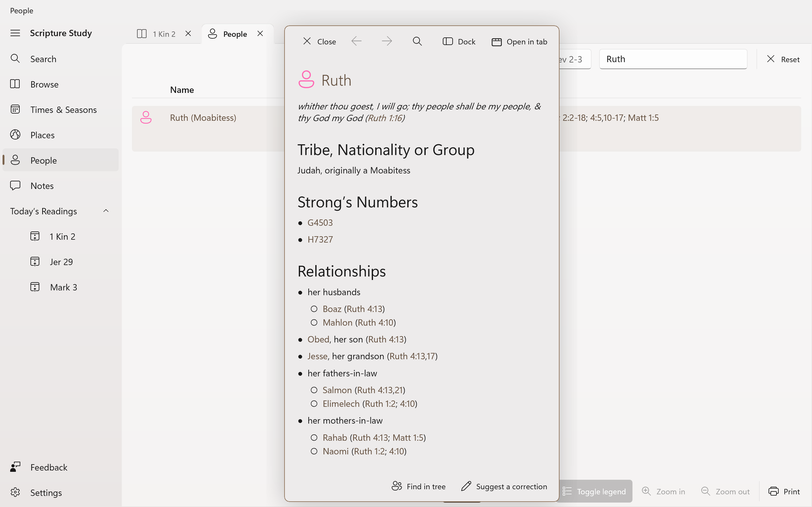The image size is (812, 507).
Task: Go to Browse in the sidebar
Action: 60,84
